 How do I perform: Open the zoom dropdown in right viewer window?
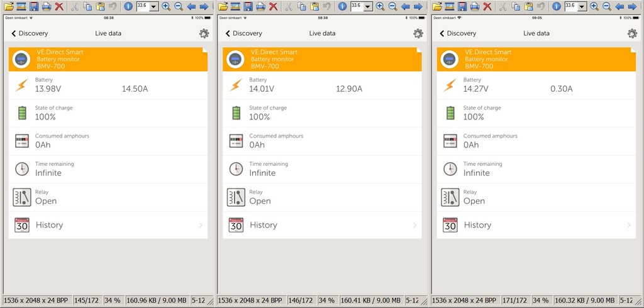582,6
